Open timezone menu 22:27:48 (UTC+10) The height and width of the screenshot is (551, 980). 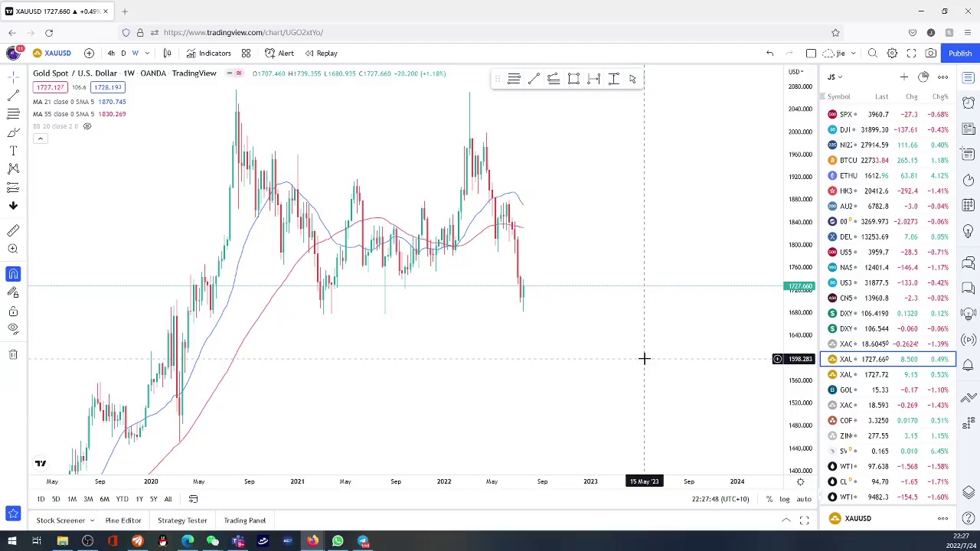tap(720, 499)
